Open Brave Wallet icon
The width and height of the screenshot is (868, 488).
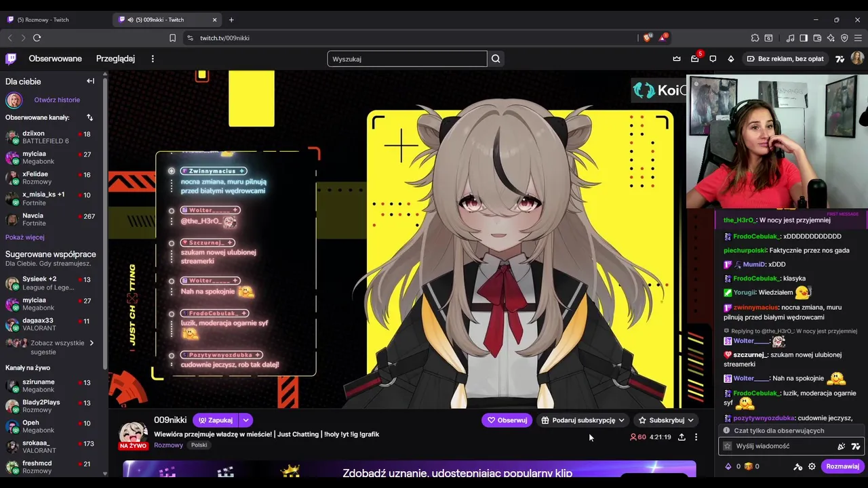click(817, 38)
